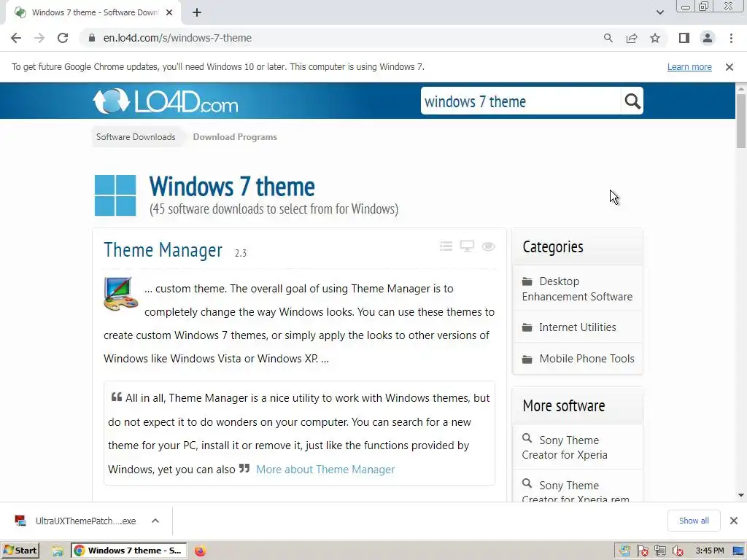The width and height of the screenshot is (747, 560).
Task: Switch to Chrome Windows 7 theme taskbar button
Action: point(129,551)
